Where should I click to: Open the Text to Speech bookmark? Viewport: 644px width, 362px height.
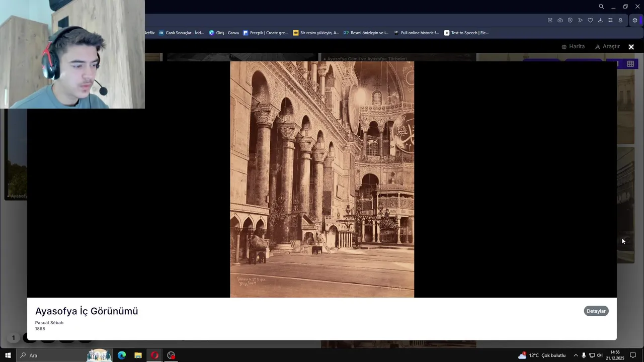coord(466,33)
